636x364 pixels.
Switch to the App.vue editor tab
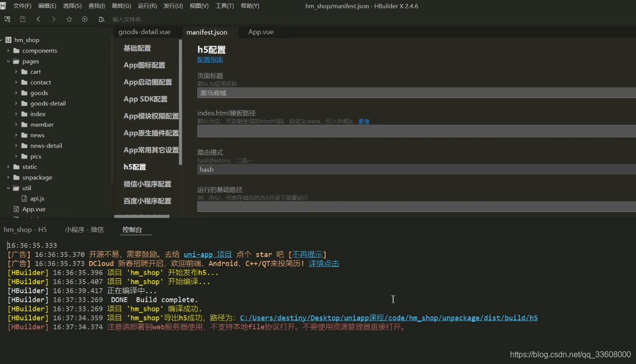[261, 32]
